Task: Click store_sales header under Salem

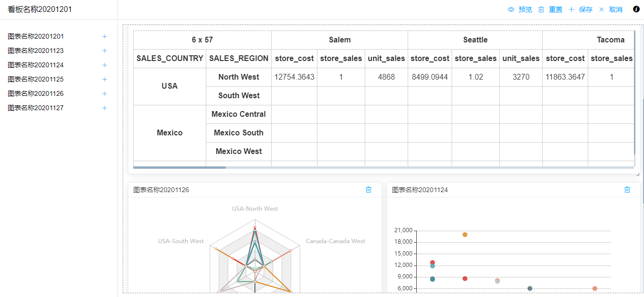Action: click(x=341, y=59)
